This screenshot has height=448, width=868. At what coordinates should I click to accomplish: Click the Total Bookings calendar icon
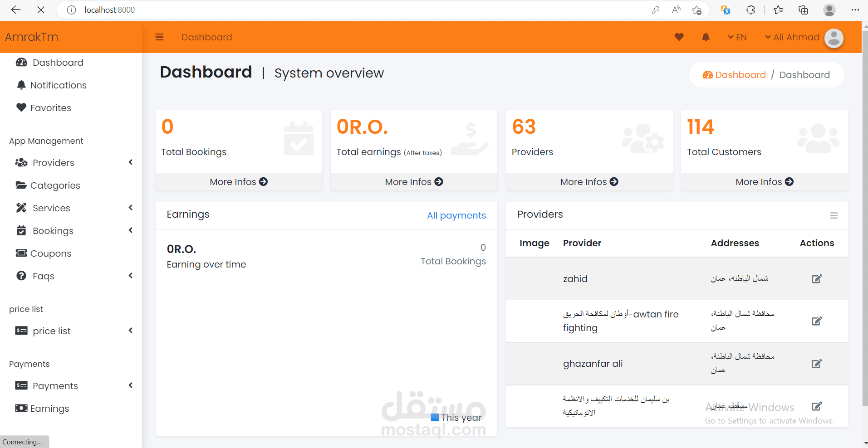(299, 138)
